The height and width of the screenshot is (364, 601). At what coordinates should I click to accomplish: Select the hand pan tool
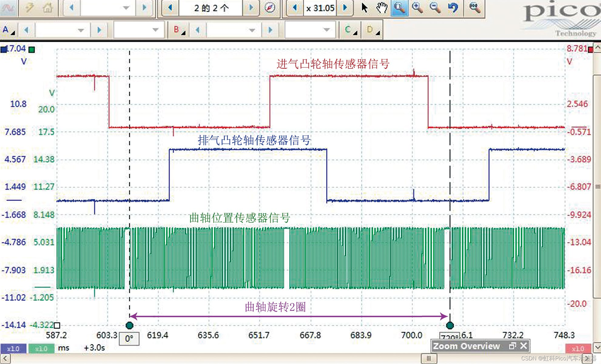tap(382, 8)
